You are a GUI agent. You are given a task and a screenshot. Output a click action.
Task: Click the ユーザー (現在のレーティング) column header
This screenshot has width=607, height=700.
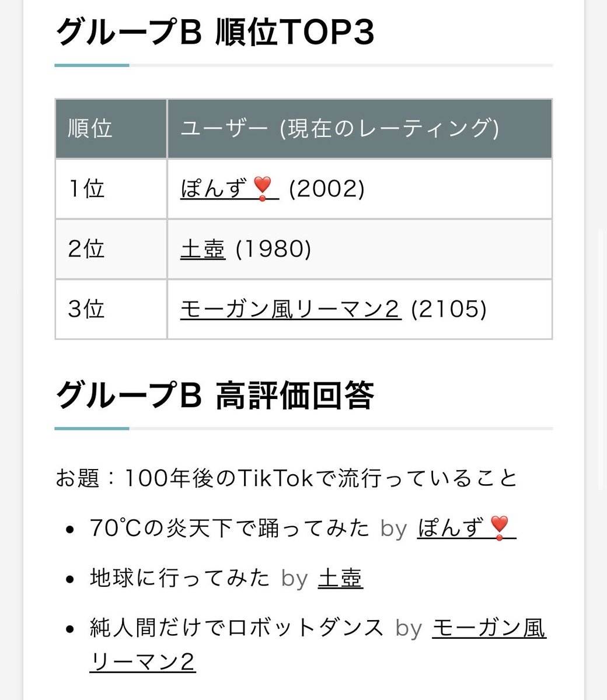(360, 128)
